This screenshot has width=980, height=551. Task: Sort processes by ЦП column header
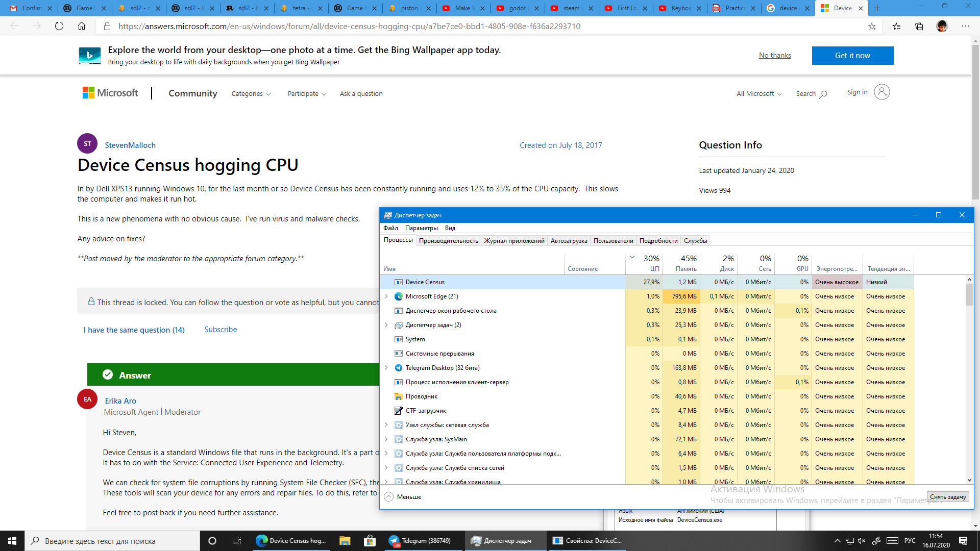pyautogui.click(x=644, y=263)
